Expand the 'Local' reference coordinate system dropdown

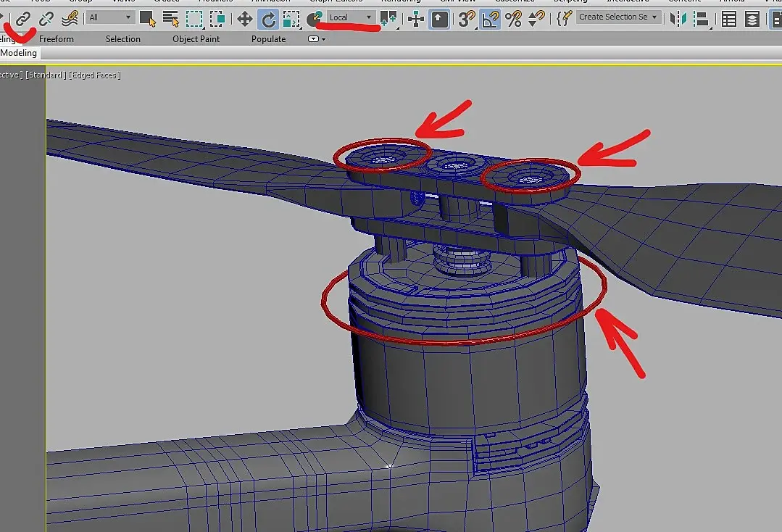coord(350,17)
